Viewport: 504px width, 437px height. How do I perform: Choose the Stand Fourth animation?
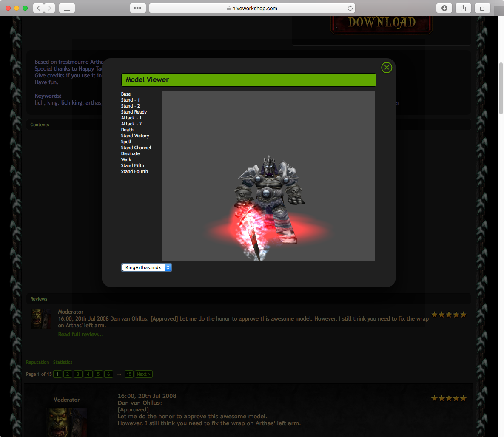pyautogui.click(x=134, y=171)
